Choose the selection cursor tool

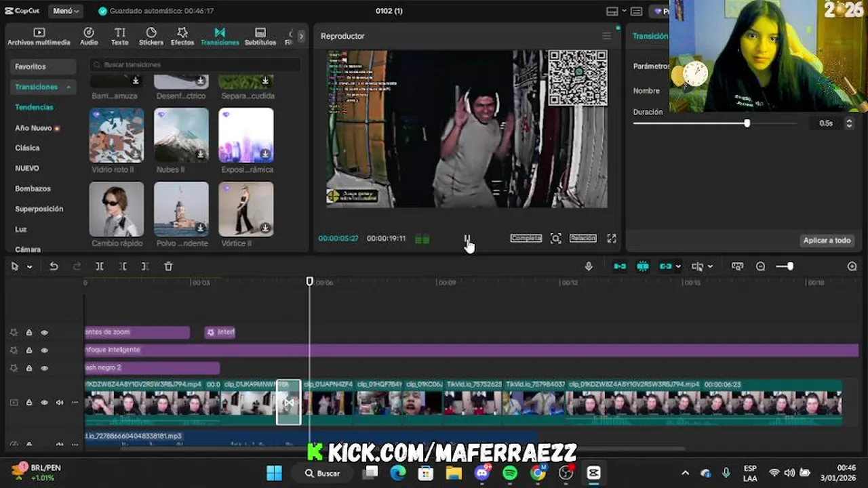[x=15, y=266]
